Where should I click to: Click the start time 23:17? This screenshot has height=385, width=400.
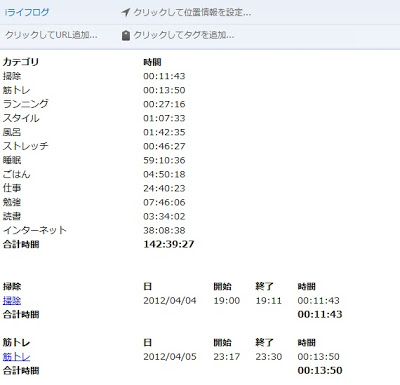pos(227,356)
